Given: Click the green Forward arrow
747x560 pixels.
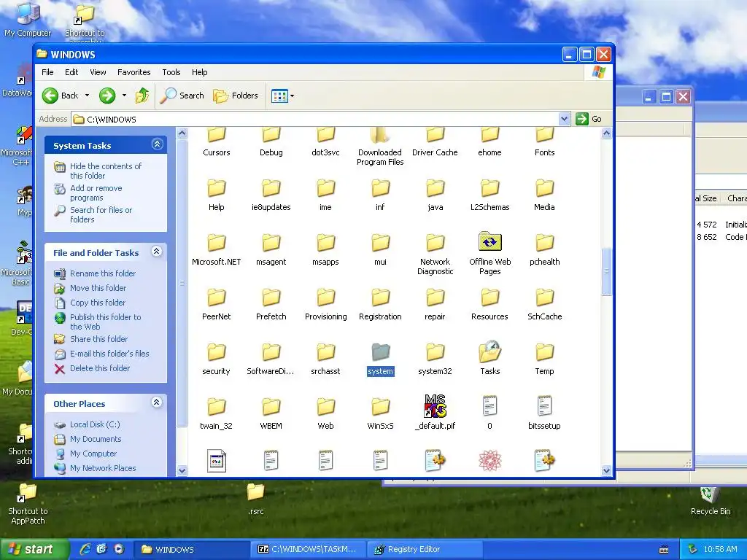Looking at the screenshot, I should point(107,96).
